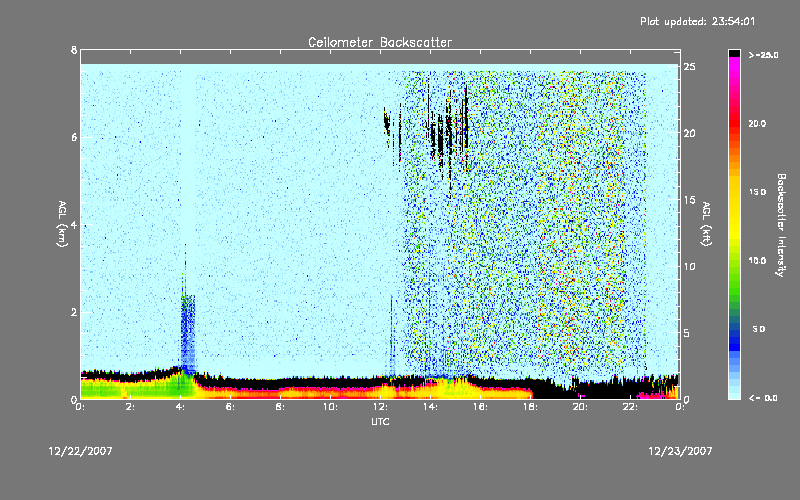Click the "10.0" colorbar label
The image size is (800, 500).
tap(757, 260)
